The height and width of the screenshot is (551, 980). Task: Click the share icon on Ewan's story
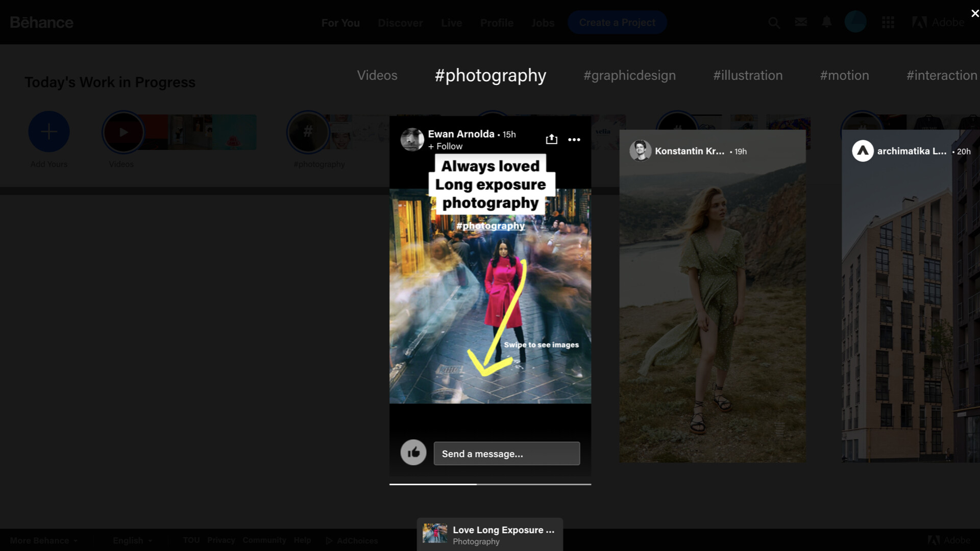tap(551, 139)
